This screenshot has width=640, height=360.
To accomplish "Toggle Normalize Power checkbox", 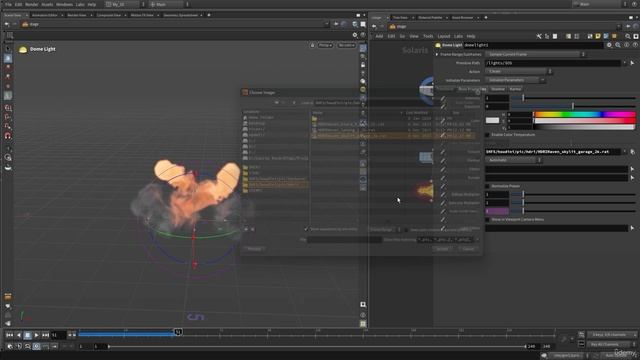I will click(487, 186).
